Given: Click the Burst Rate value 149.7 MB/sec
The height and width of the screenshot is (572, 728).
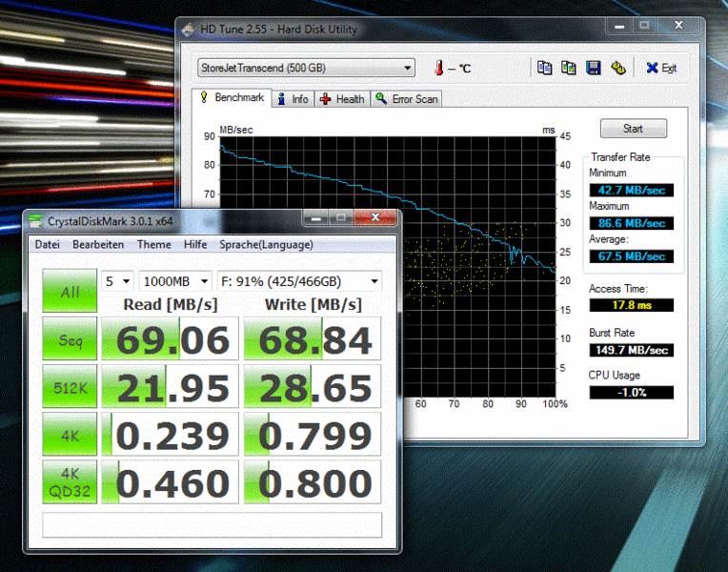Looking at the screenshot, I should click(632, 350).
